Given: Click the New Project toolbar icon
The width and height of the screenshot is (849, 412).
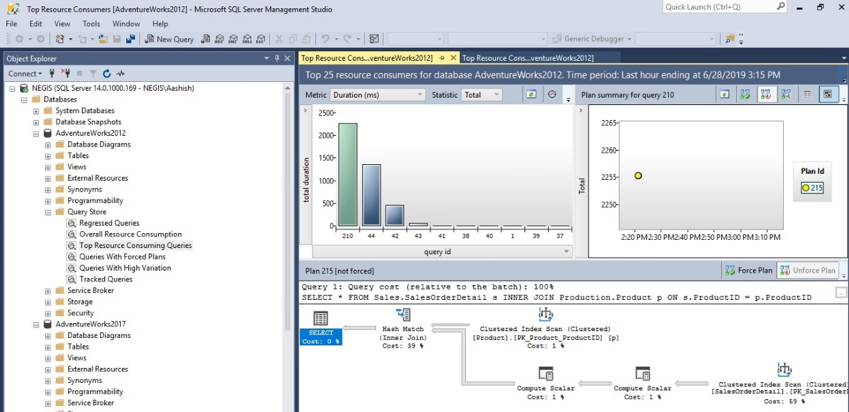Looking at the screenshot, I should click(60, 39).
